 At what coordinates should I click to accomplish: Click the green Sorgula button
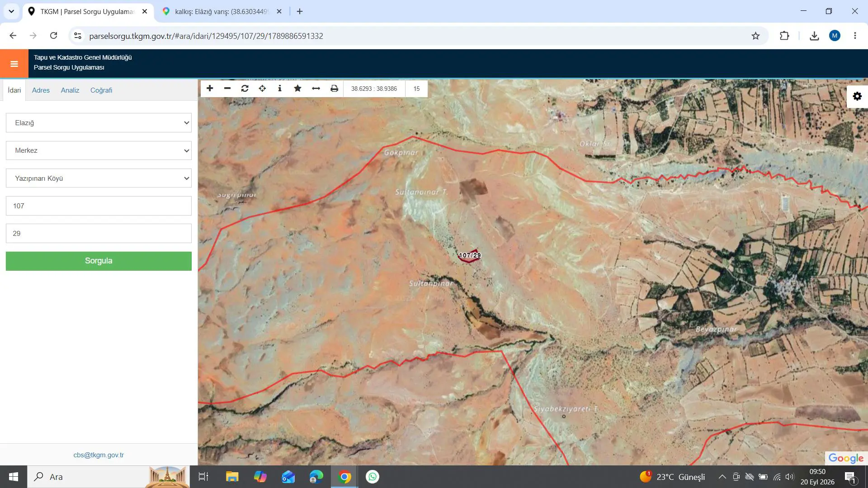point(99,261)
